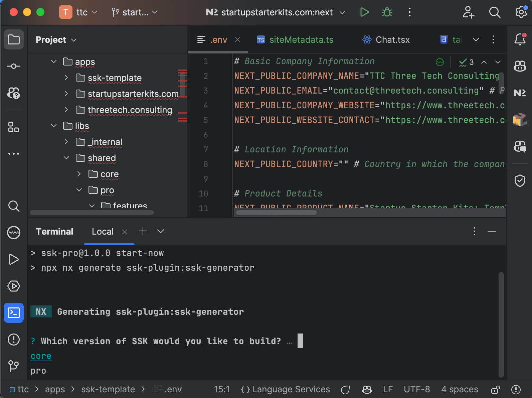Select the 'core' option in terminal prompt
The image size is (532, 398).
click(41, 356)
